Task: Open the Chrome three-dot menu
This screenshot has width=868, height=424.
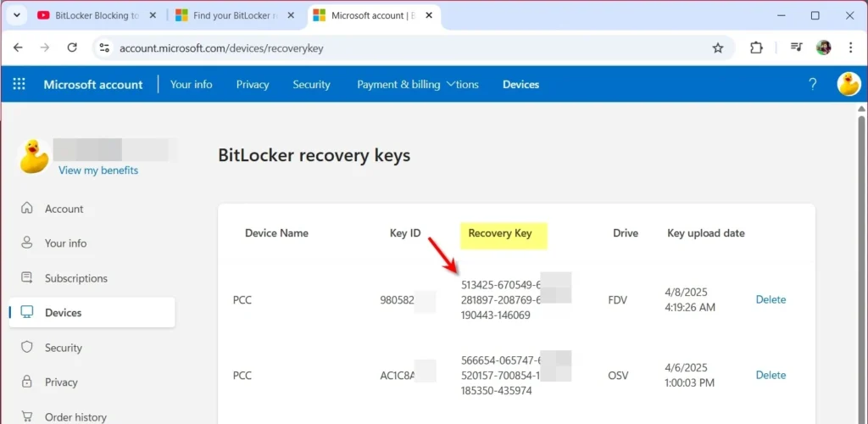Action: 851,48
